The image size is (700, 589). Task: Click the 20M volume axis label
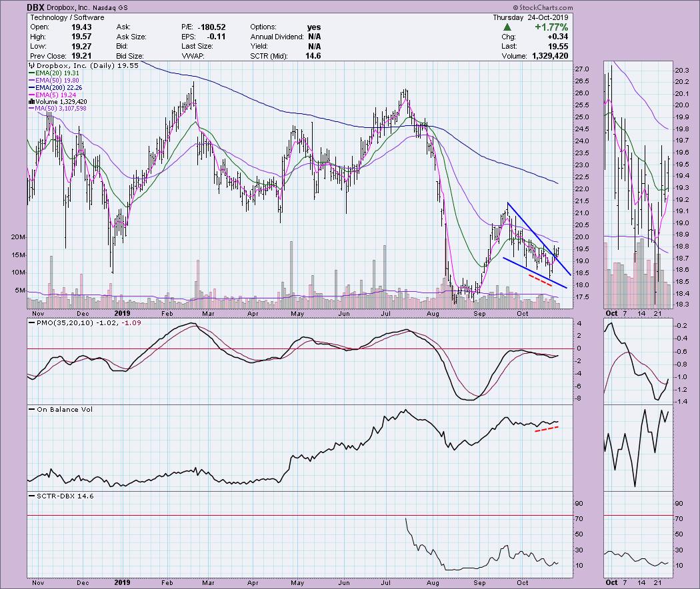coord(18,237)
